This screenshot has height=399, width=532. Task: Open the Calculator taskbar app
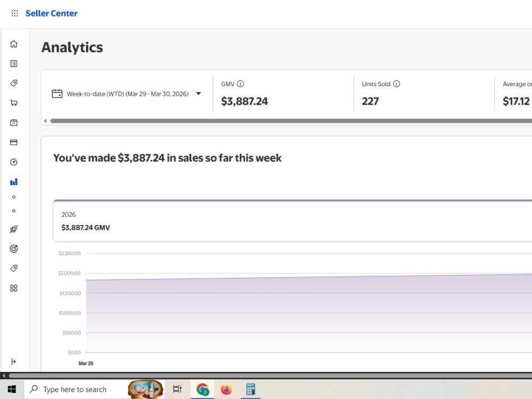click(251, 389)
